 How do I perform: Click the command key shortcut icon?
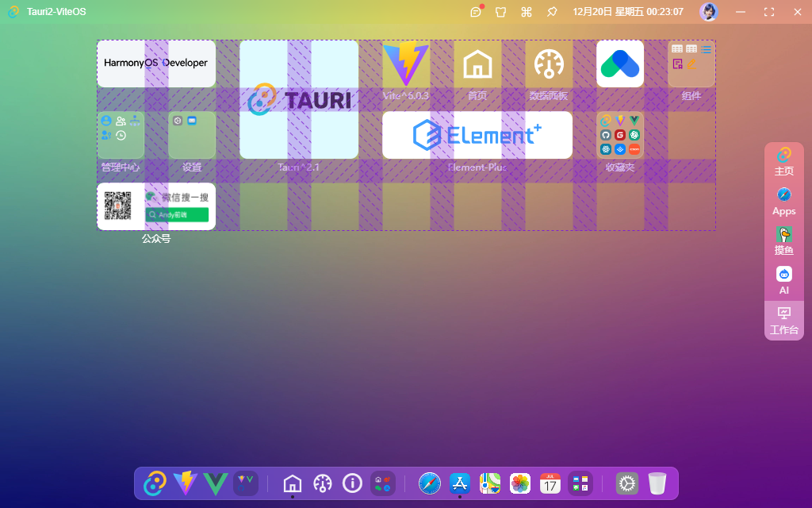(x=527, y=12)
